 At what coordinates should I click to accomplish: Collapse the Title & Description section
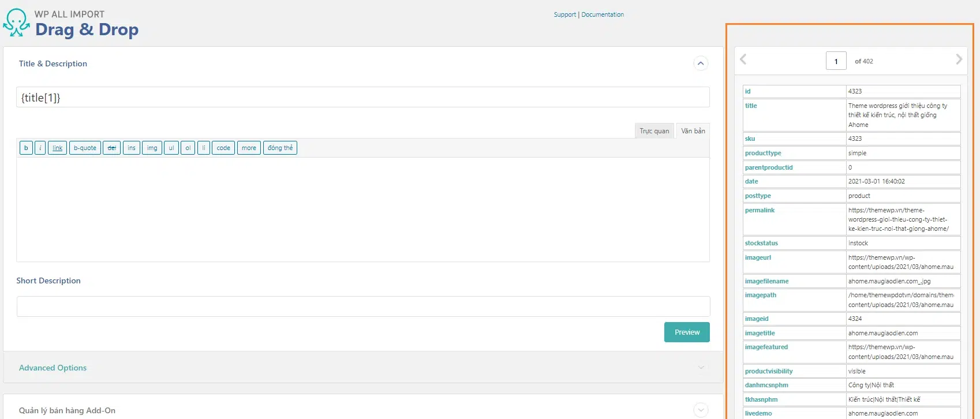pos(701,63)
